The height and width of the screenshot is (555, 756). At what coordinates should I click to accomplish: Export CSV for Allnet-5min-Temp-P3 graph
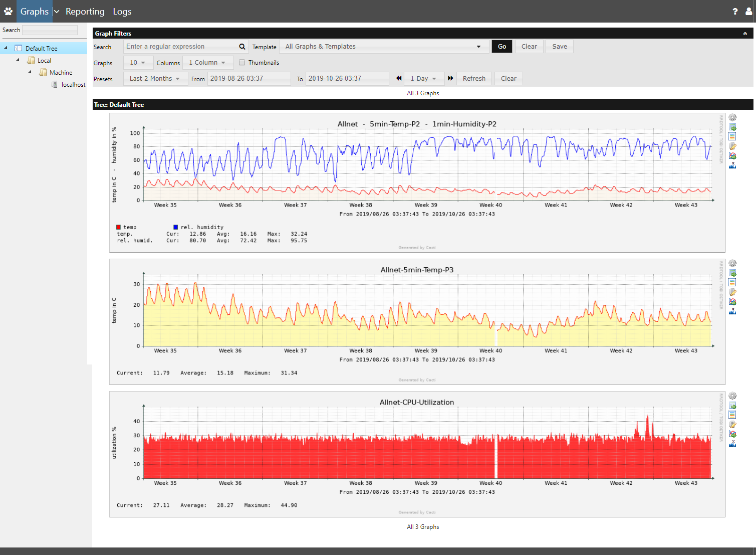coord(732,273)
